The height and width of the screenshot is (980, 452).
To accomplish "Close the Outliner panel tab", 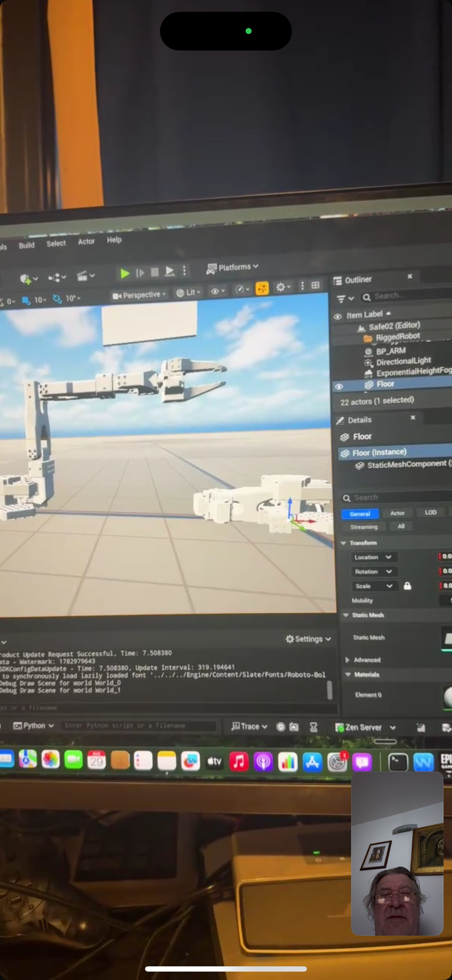I will pos(410,276).
